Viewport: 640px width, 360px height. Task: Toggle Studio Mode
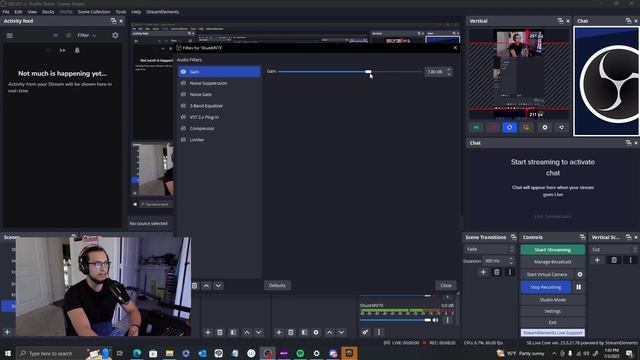(552, 300)
